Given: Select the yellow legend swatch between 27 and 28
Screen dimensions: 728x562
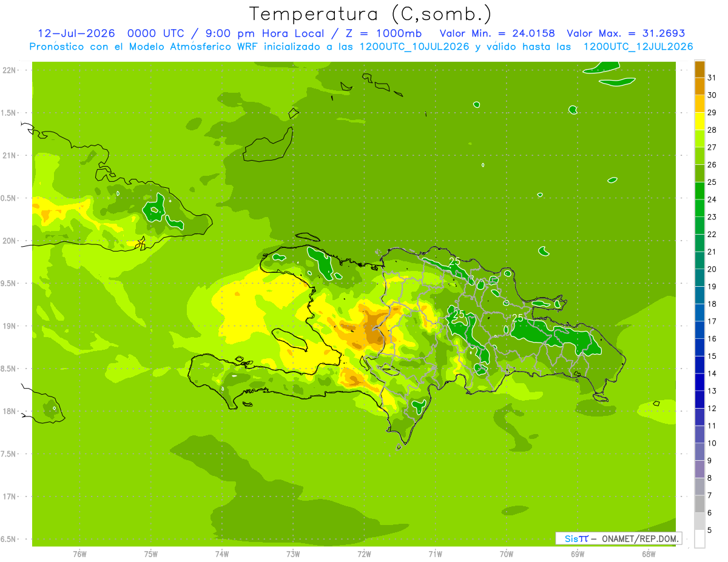Looking at the screenshot, I should [699, 138].
